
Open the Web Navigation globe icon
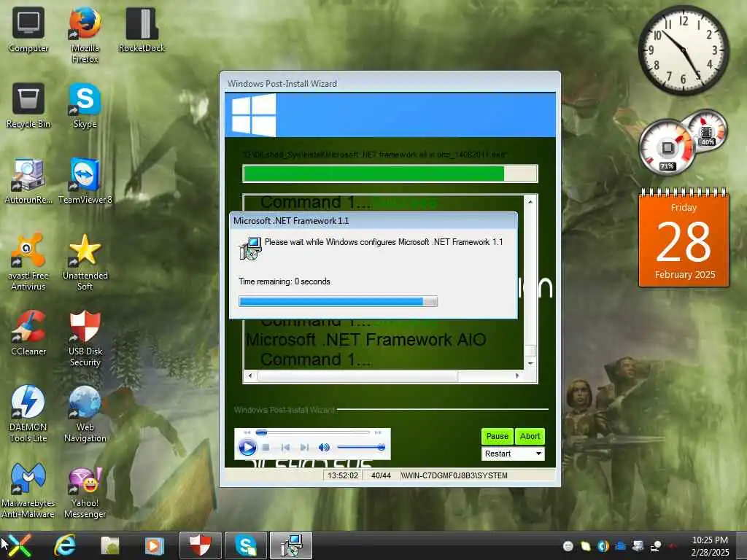pyautogui.click(x=85, y=413)
